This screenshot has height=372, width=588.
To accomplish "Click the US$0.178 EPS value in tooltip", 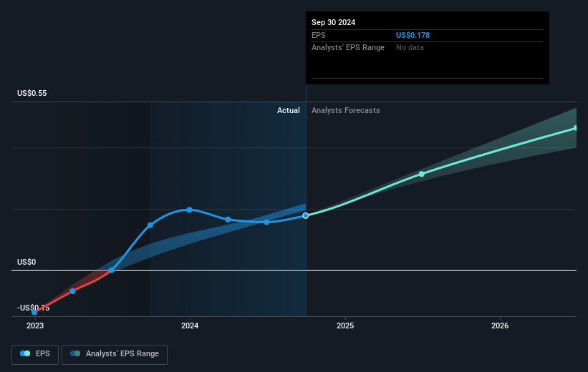I will tap(413, 35).
